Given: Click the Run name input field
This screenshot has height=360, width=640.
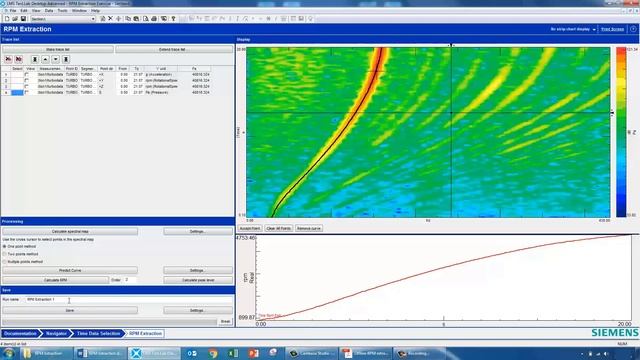Looking at the screenshot, I should click(x=129, y=300).
